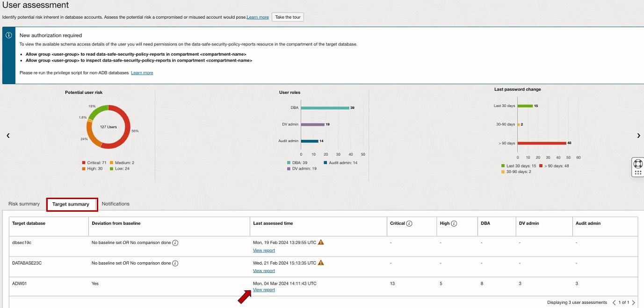
Task: Click the > 90 days red bar
Action: click(542, 143)
